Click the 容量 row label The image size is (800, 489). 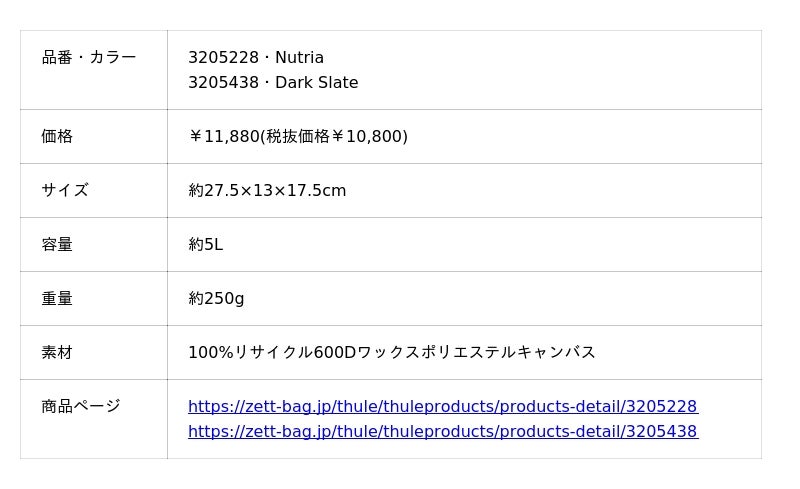[57, 244]
